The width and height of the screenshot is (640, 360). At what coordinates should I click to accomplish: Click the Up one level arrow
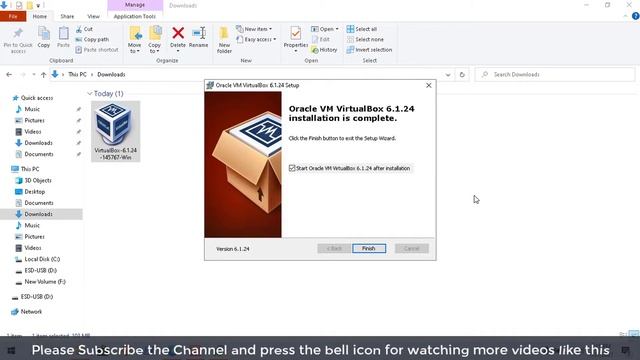pos(43,75)
